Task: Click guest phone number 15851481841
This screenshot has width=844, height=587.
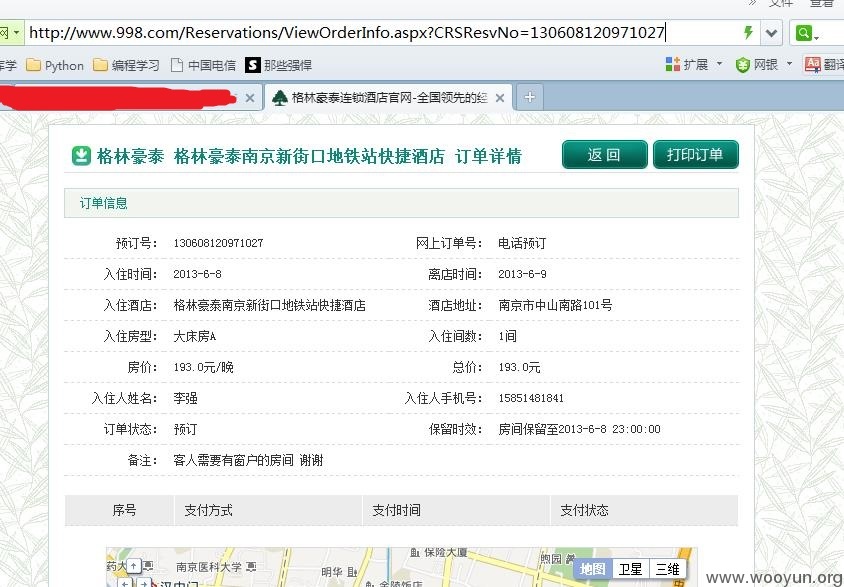Action: 531,398
